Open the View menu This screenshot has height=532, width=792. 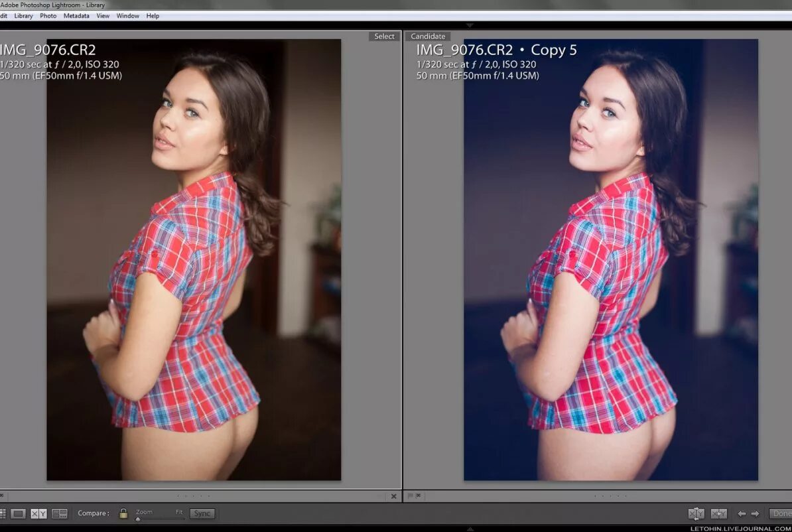click(102, 15)
